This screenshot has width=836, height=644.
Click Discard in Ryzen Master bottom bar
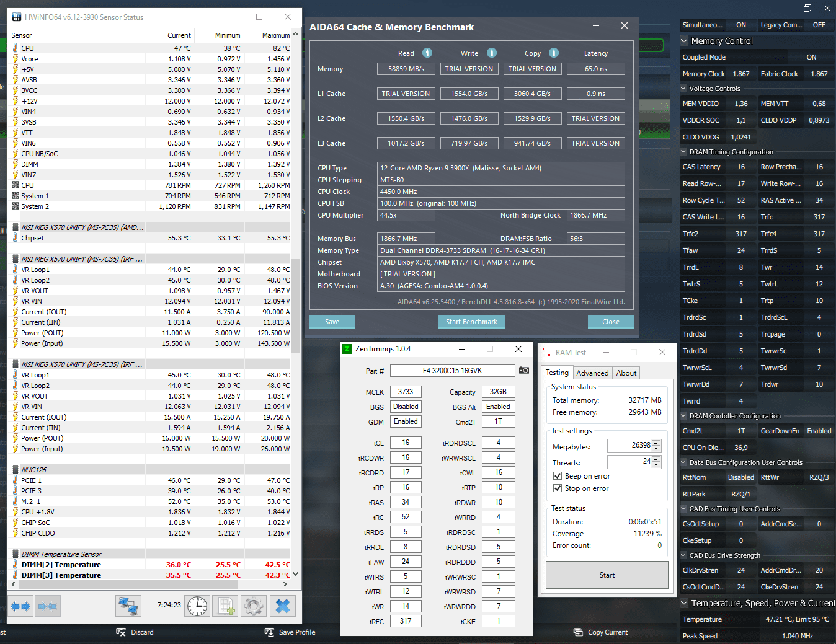pos(142,632)
